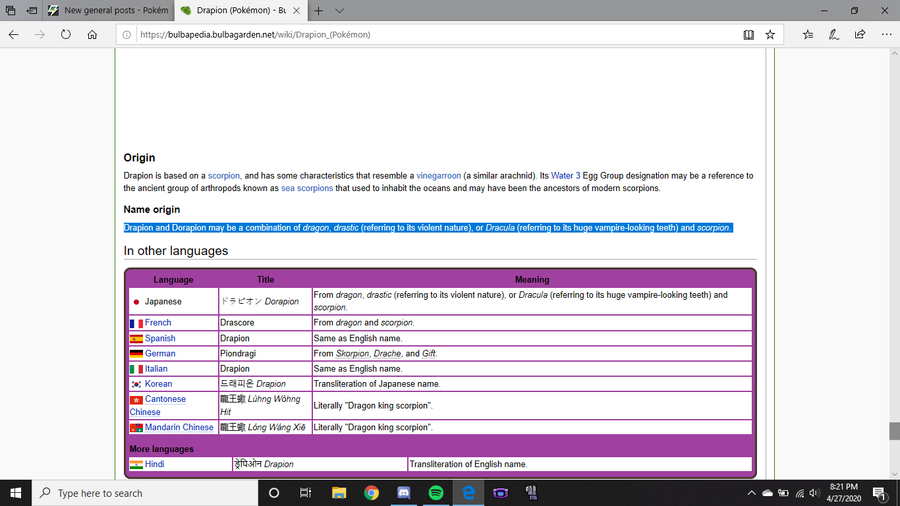Open Edge settings and more menu
Screen dimensions: 900x506
(886, 34)
